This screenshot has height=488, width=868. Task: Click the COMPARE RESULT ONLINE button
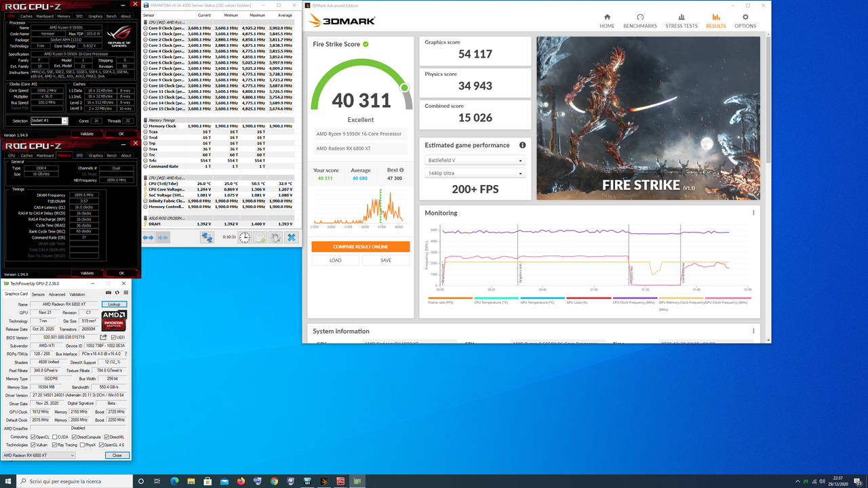pos(361,246)
